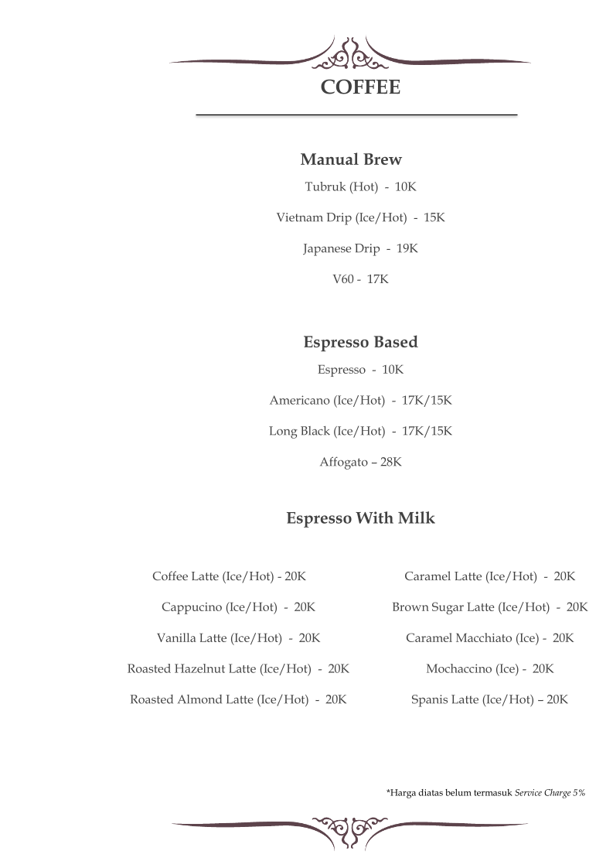Pick the Affogato 28K item
The width and height of the screenshot is (613, 868).
tap(360, 463)
